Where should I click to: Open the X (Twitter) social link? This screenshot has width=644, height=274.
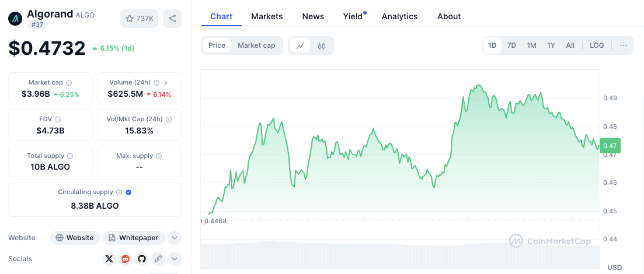click(109, 259)
